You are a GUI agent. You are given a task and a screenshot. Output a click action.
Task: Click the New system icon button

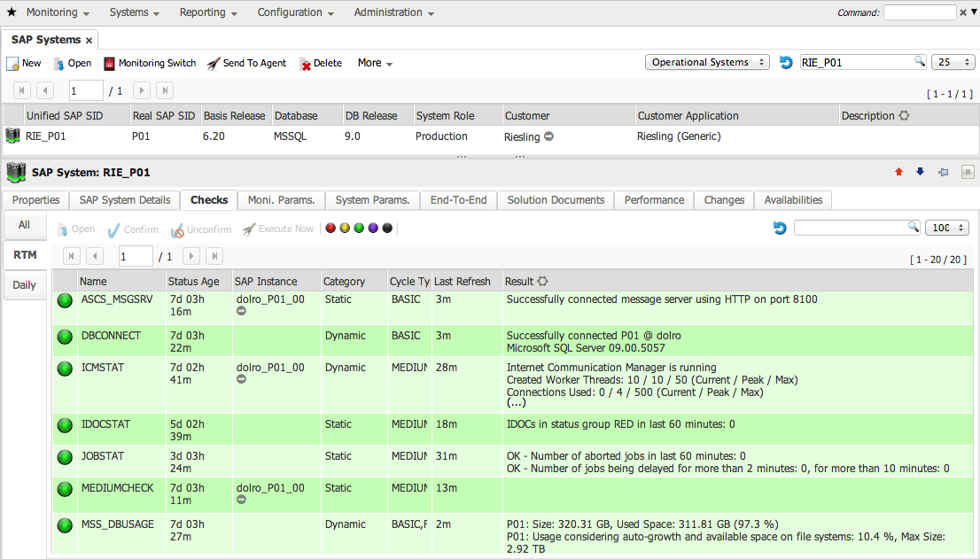(x=24, y=63)
